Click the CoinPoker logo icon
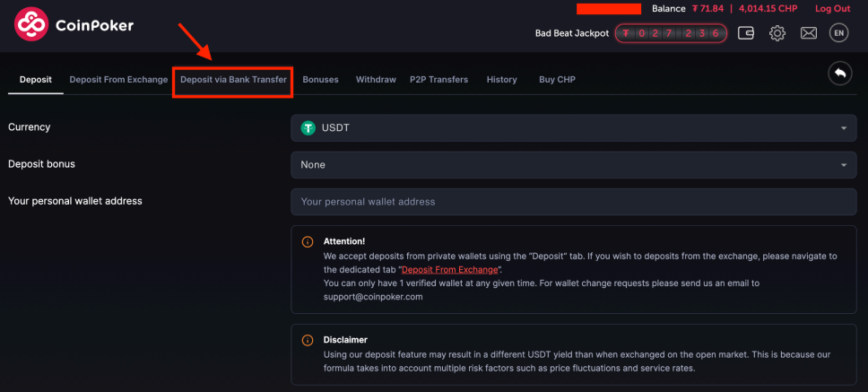This screenshot has width=868, height=392. click(x=32, y=25)
